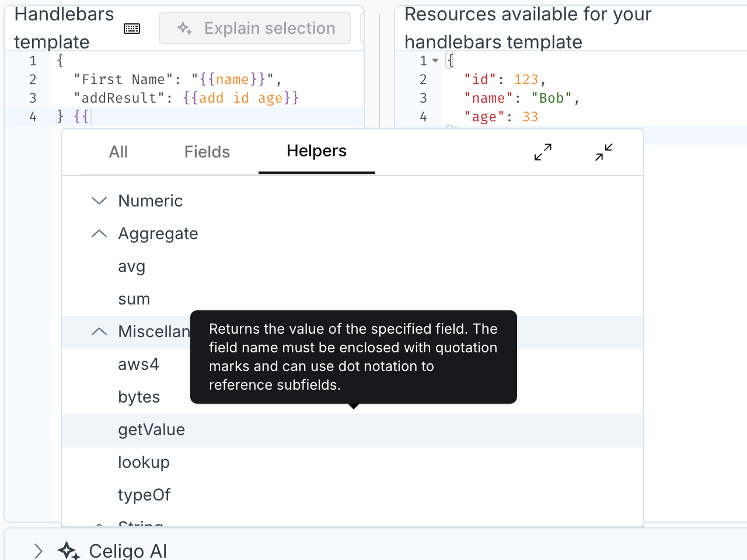Fold line 1 in resources editor
Screen dimensions: 747x560
click(435, 61)
